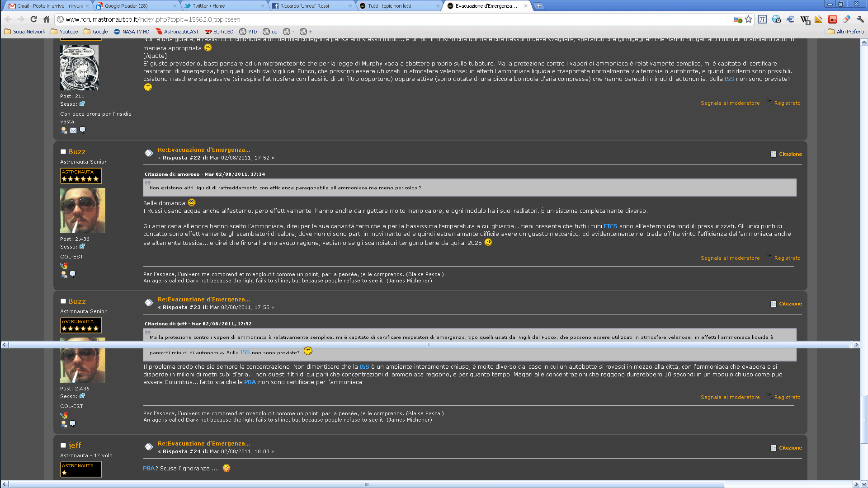This screenshot has height=488, width=868.
Task: Click the bookmark star in address bar
Action: (x=749, y=19)
